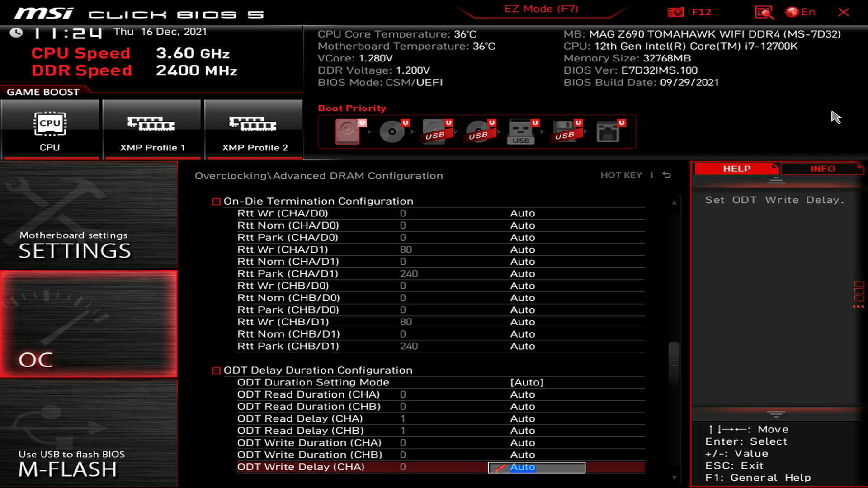
Task: Click the Rtt Park (CHB/D1) row label
Action: [288, 346]
